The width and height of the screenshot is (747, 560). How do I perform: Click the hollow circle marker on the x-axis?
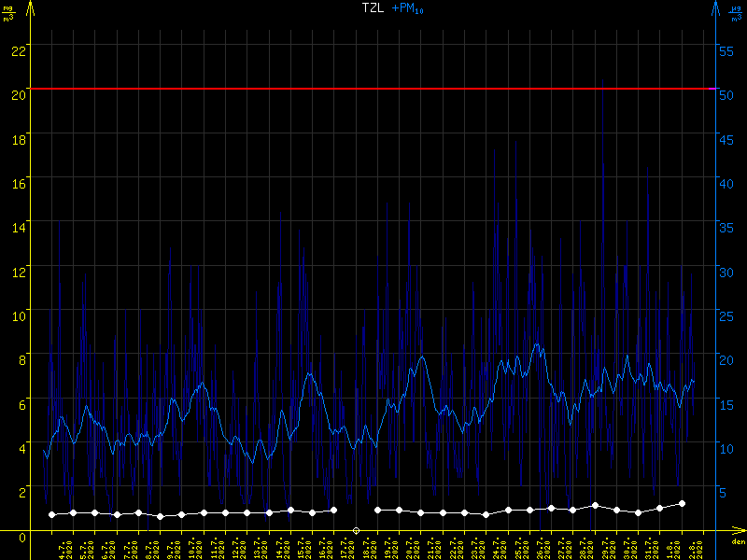tap(356, 530)
